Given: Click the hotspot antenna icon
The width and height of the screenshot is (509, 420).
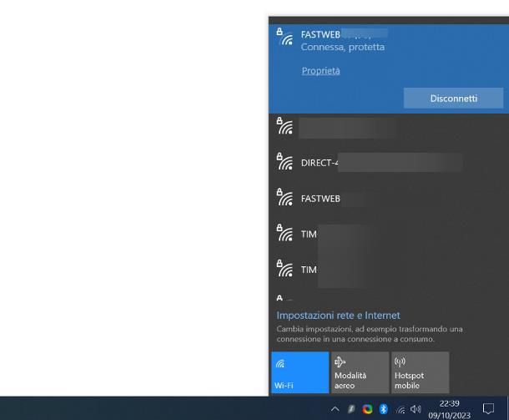Looking at the screenshot, I should tap(400, 362).
